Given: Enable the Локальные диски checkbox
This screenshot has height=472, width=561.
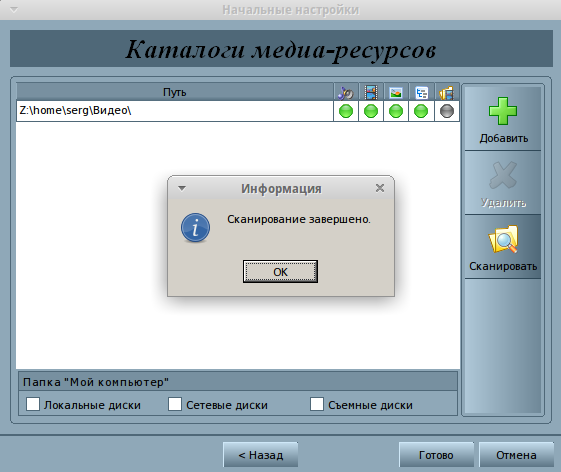Looking at the screenshot, I should [33, 404].
